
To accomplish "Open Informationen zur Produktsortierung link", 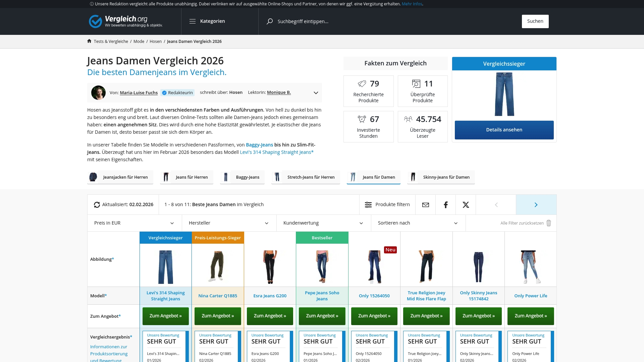I will pos(109,354).
